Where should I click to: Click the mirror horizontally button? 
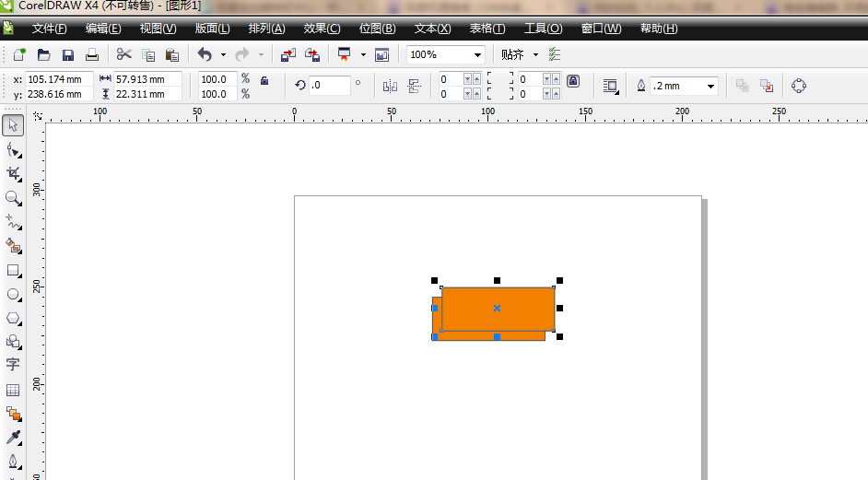[390, 86]
